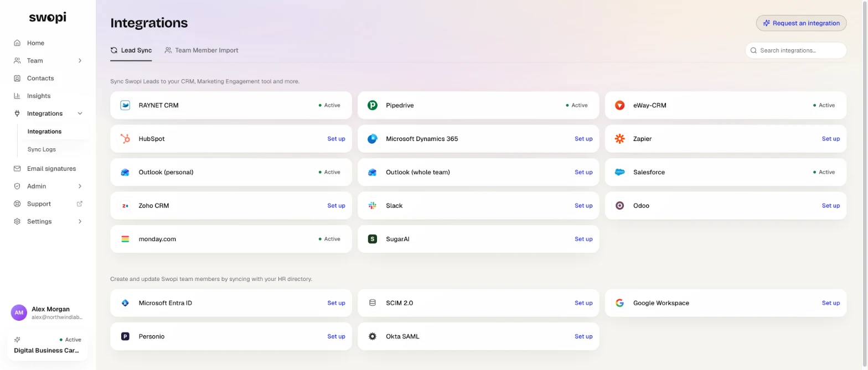Viewport: 868px width, 370px height.
Task: Click the Personio logo icon
Action: [125, 336]
